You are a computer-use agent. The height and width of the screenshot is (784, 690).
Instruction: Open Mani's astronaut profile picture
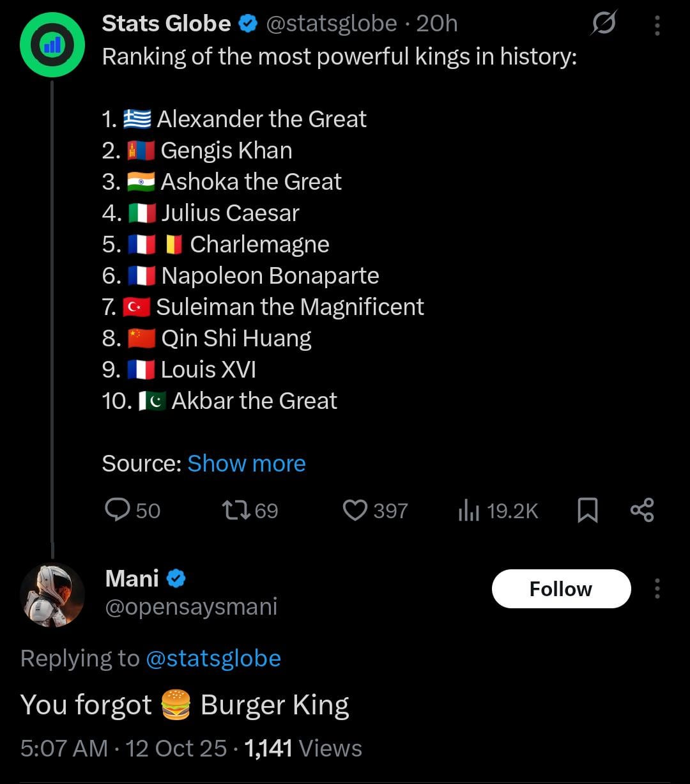click(52, 594)
